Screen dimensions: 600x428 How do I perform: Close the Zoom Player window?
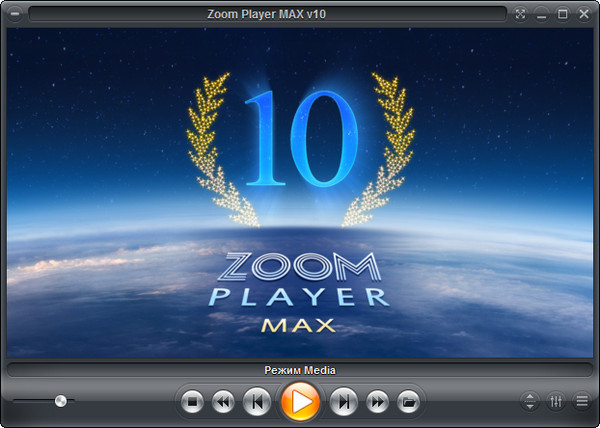(x=585, y=14)
